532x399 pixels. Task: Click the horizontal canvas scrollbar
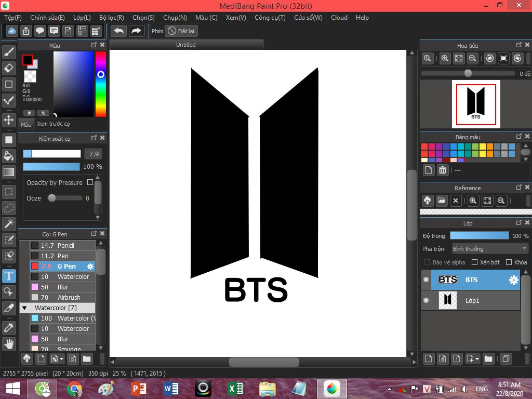pos(263,362)
